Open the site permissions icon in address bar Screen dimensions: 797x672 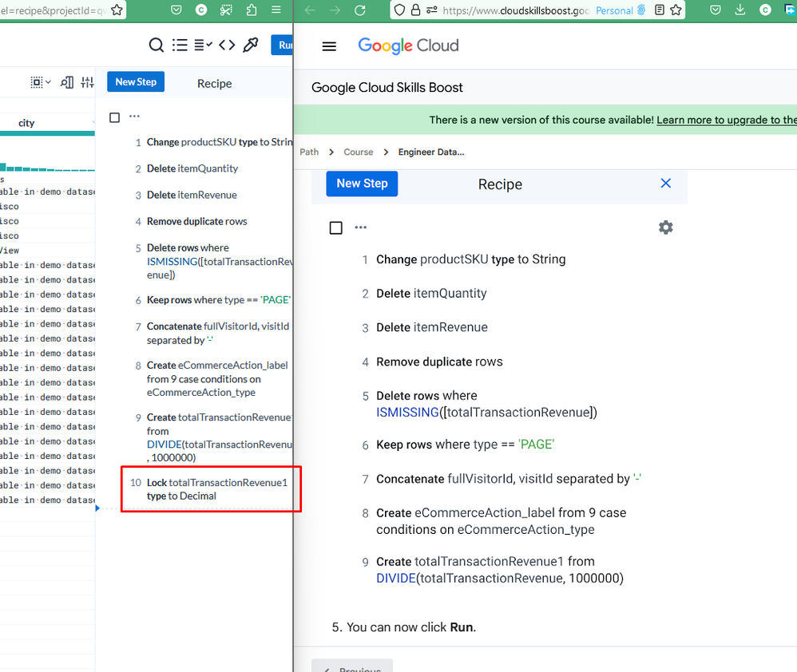pyautogui.click(x=432, y=10)
